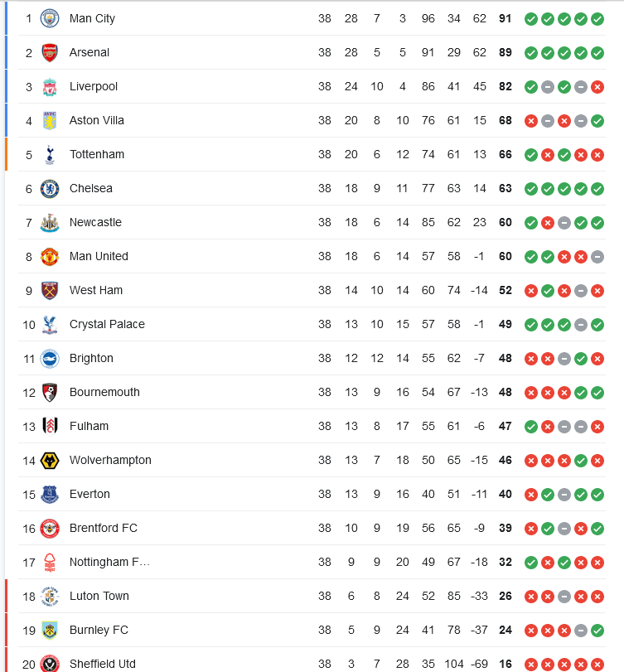Click the Chelsea club crest
Viewport: 624px width, 672px height.
[49, 189]
